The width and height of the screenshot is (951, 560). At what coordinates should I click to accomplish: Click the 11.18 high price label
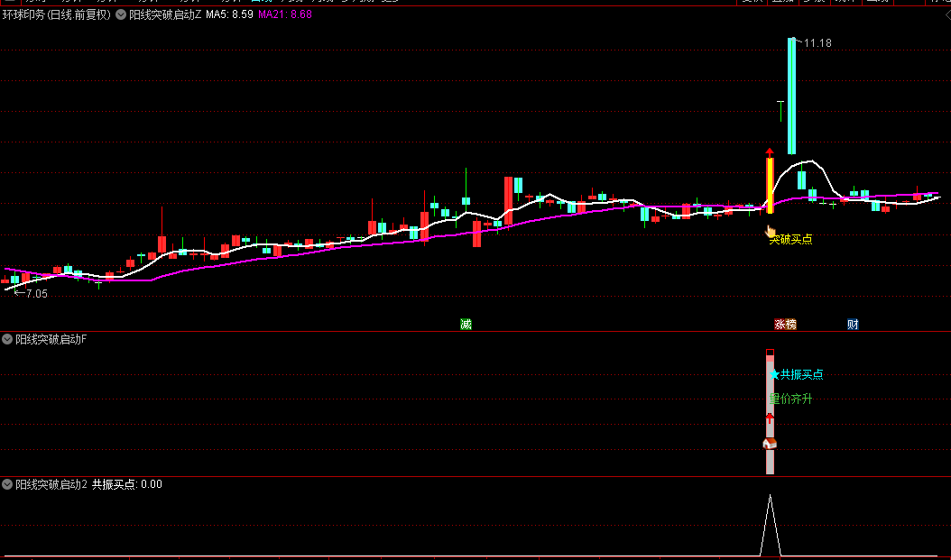pos(817,43)
